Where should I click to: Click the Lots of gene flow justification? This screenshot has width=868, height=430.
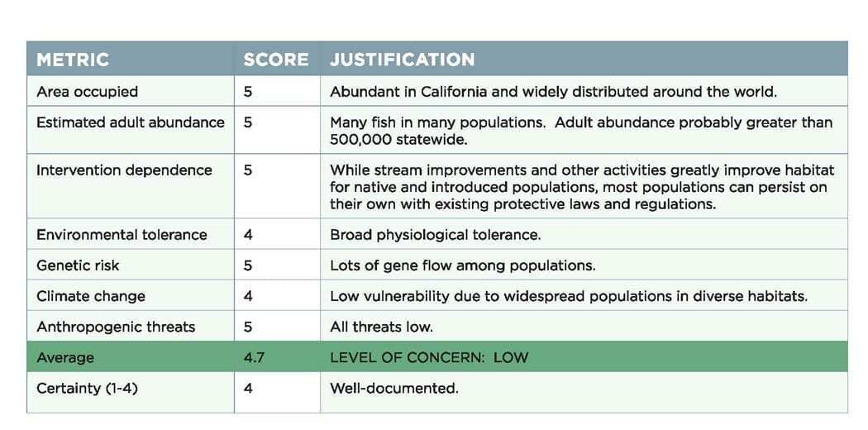click(463, 265)
